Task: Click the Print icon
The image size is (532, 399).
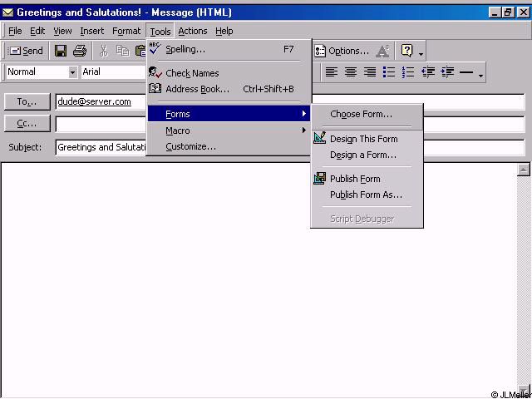Action: (x=80, y=51)
